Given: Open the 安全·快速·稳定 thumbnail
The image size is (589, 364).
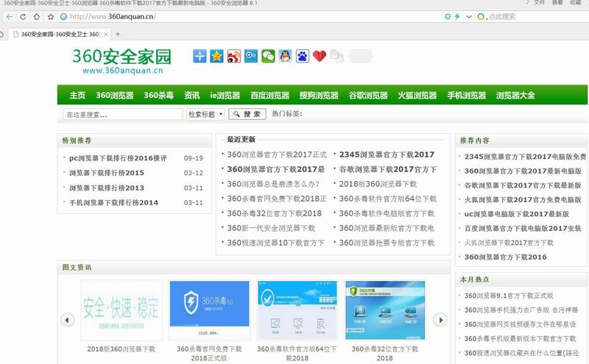Looking at the screenshot, I should 121,310.
